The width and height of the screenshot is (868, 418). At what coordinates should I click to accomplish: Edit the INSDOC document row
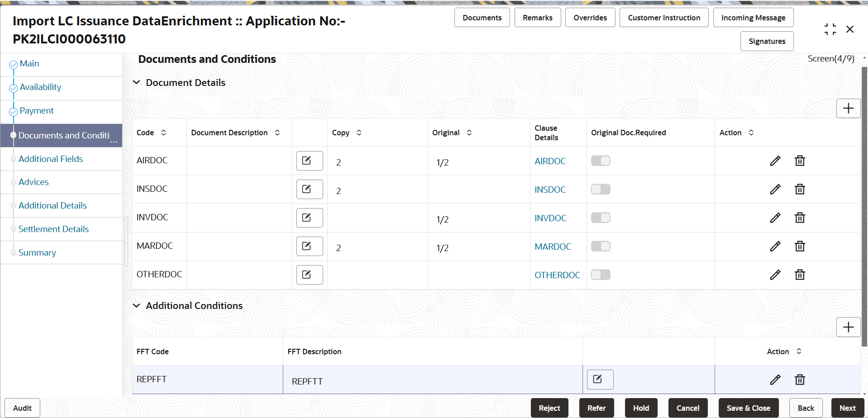pos(775,189)
